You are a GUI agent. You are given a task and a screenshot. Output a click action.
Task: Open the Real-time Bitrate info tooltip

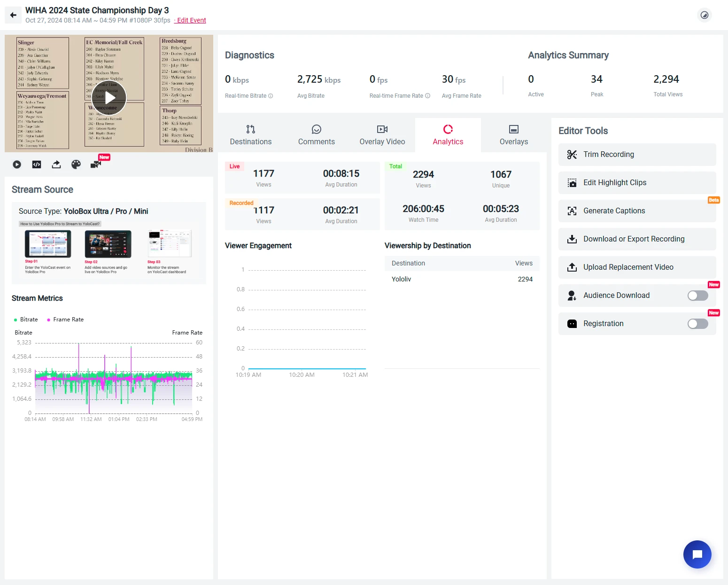tap(271, 95)
